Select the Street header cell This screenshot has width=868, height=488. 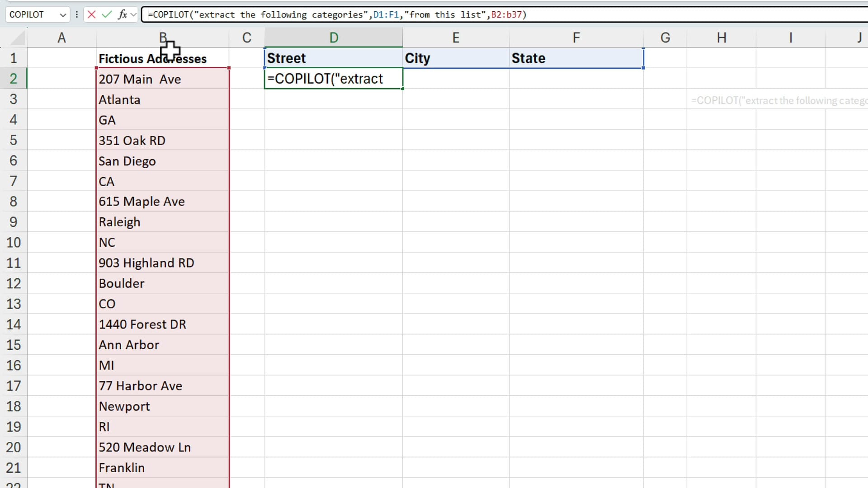pyautogui.click(x=333, y=58)
